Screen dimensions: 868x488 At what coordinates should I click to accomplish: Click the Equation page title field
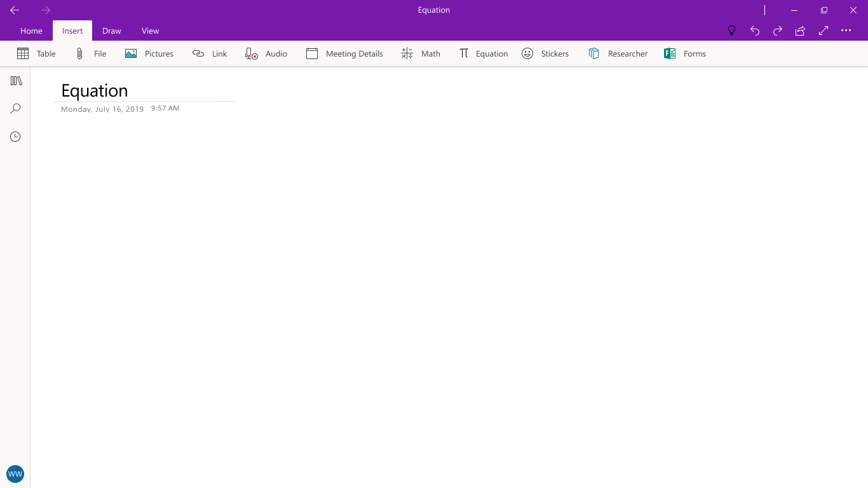(x=146, y=90)
